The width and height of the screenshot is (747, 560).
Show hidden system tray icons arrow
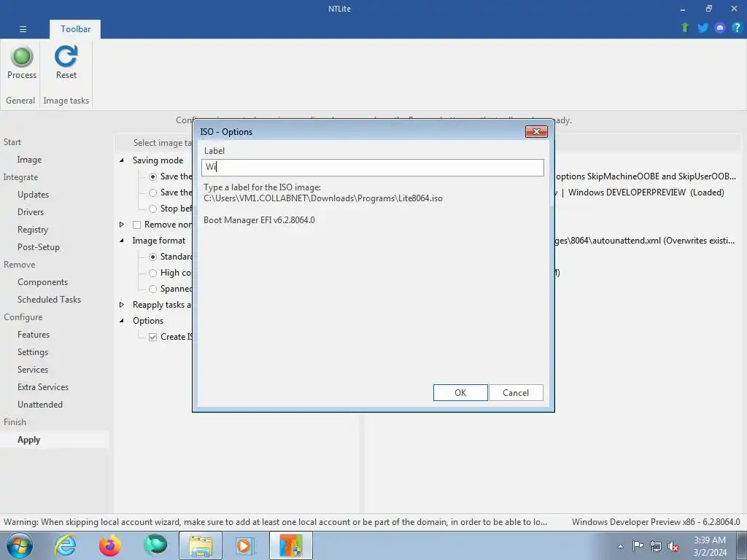620,546
